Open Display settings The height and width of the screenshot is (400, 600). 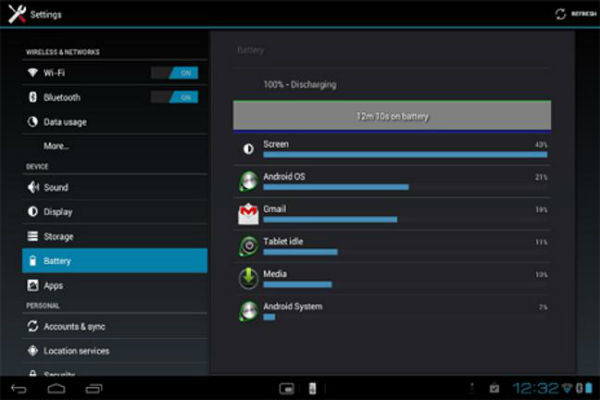[58, 212]
